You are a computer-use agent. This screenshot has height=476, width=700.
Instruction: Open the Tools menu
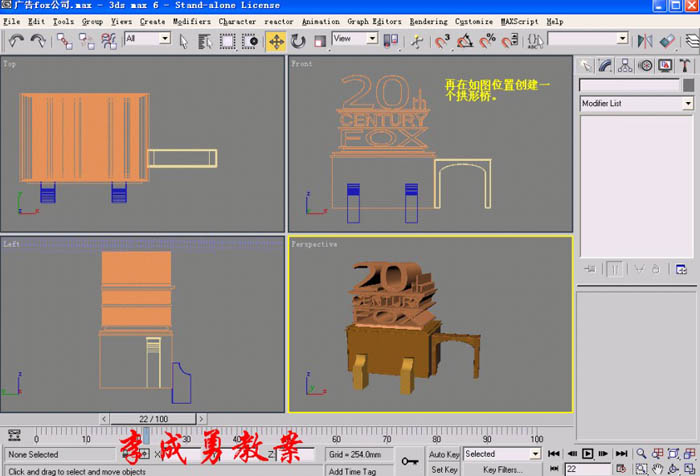click(x=63, y=21)
